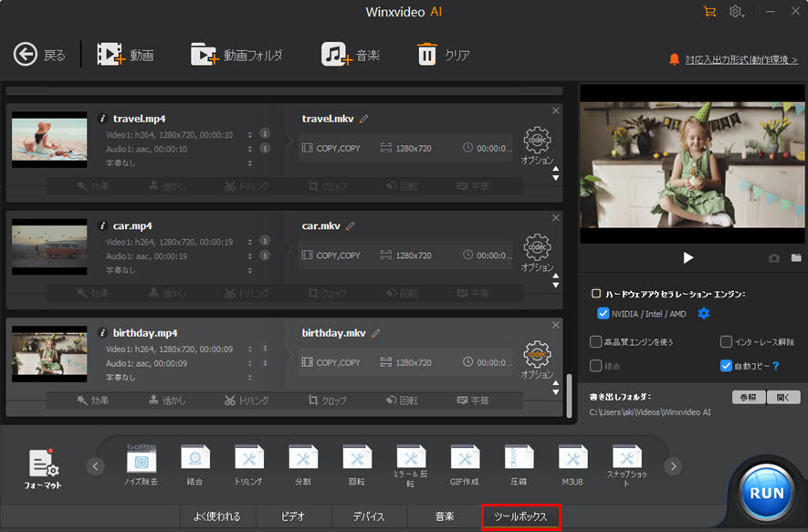Add a video folder via 動画フォルダ
This screenshot has width=808, height=532.
236,55
